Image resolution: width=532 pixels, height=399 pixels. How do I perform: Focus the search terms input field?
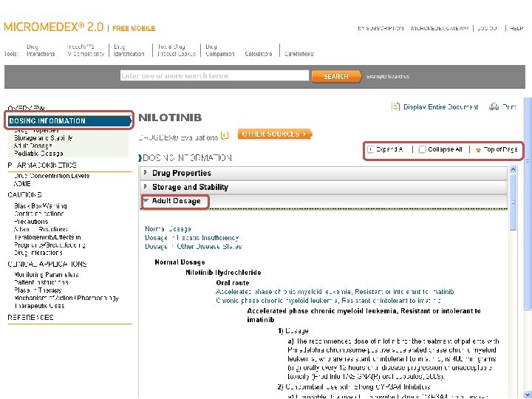point(215,75)
